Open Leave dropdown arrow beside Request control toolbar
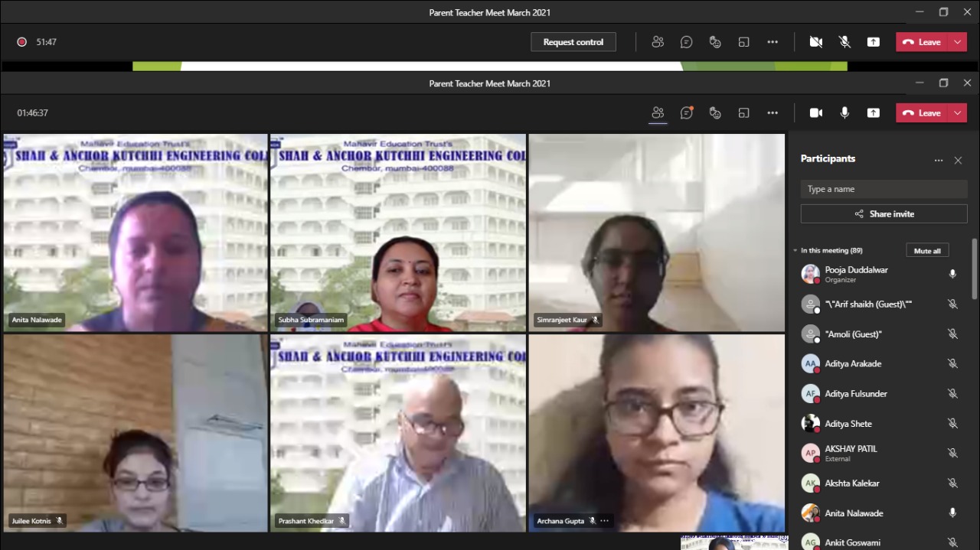 tap(958, 42)
